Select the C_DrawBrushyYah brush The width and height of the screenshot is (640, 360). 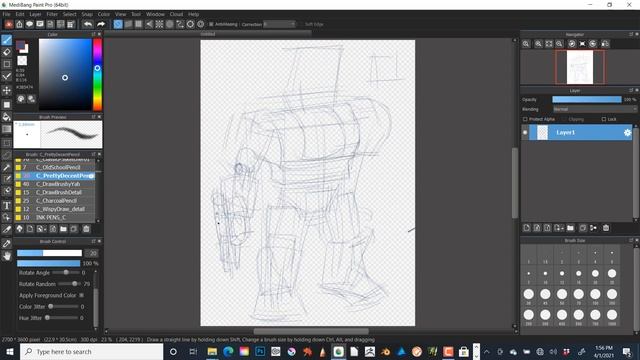click(55, 184)
